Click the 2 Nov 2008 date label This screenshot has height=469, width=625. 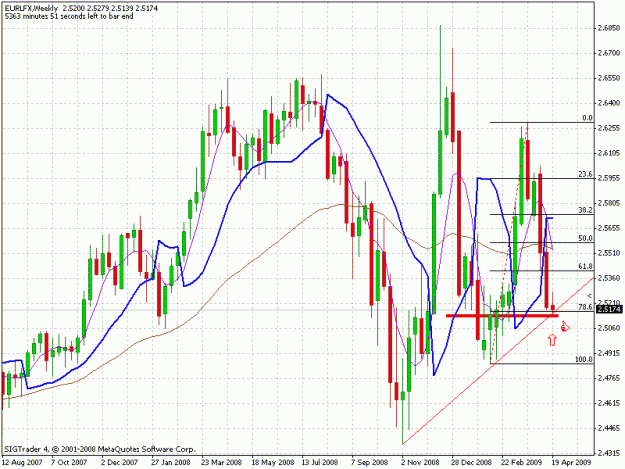point(420,463)
